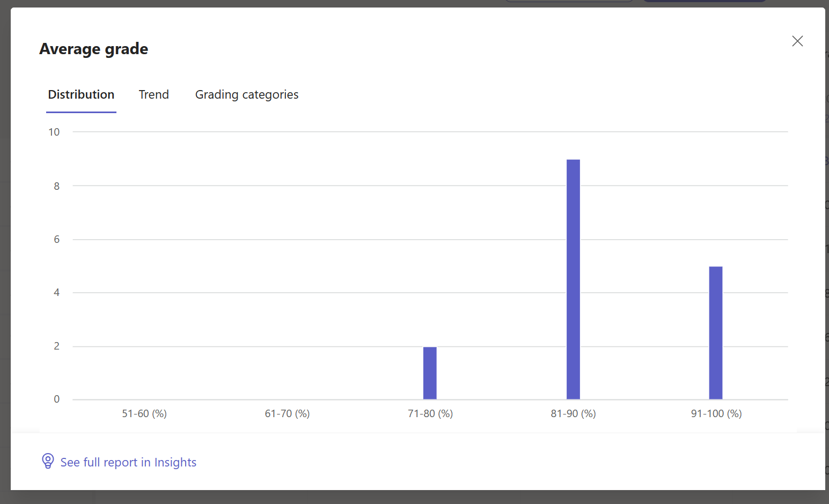Click the short bar above 71-80 (%)
Viewport: 829px width, 504px height.
(430, 373)
